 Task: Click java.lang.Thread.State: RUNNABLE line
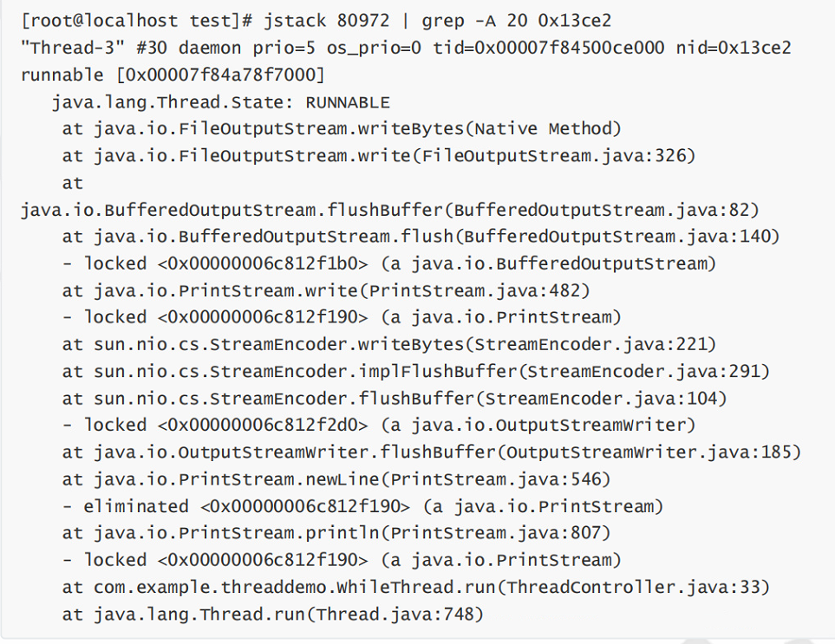(x=220, y=101)
